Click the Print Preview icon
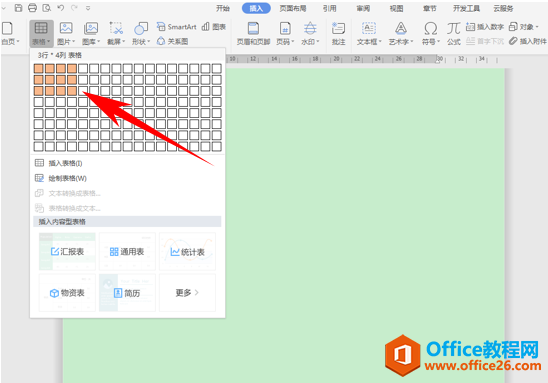Viewport: 548px width, 383px height. point(46,8)
